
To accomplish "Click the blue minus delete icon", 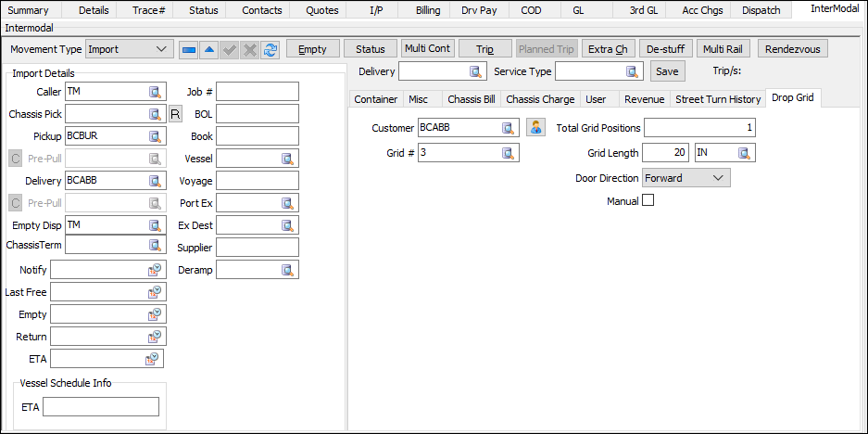I will [x=189, y=49].
